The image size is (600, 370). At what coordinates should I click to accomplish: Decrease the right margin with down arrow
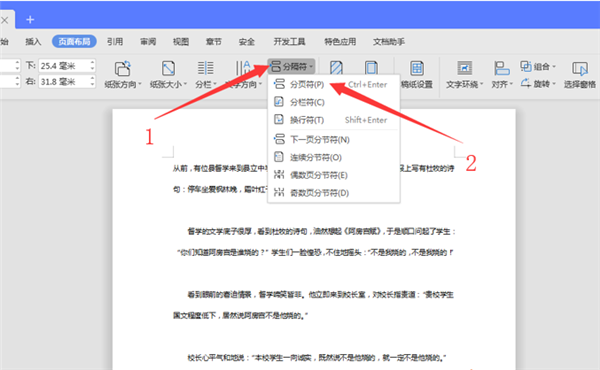[93, 85]
